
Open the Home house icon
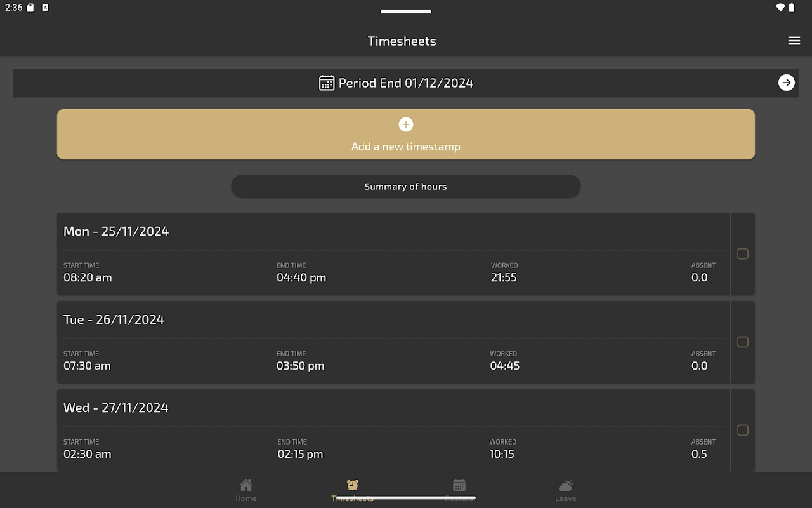click(246, 485)
